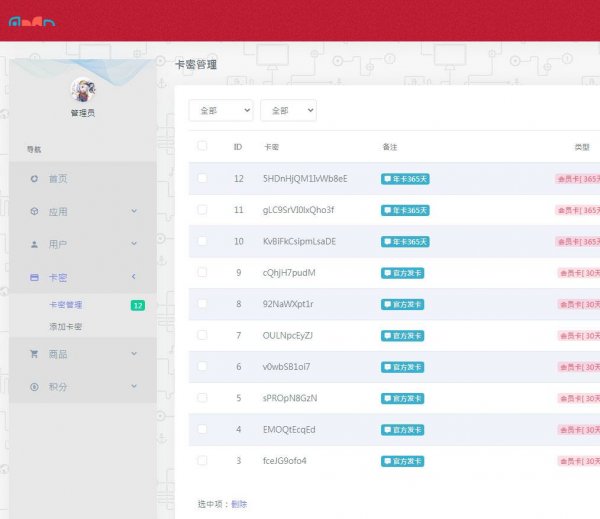The height and width of the screenshot is (519, 600).
Task: Click the 年卡365天 remark tag in row 12
Action: coord(405,179)
